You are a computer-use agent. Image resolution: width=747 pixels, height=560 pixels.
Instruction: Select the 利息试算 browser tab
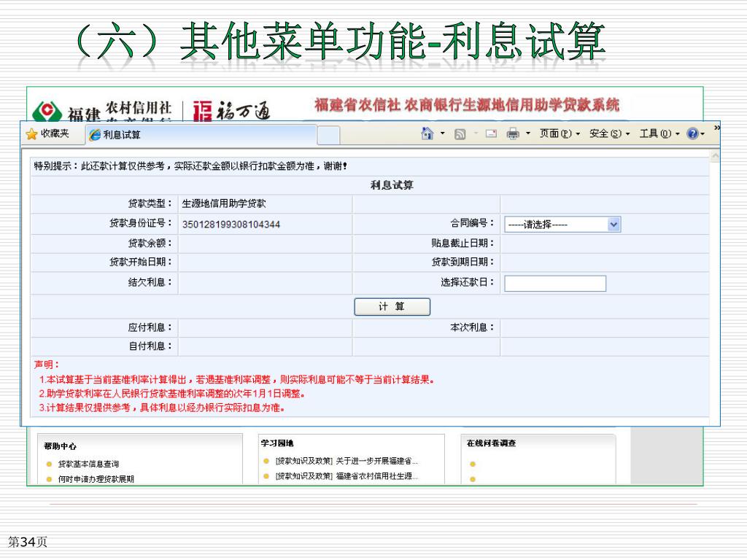click(201, 135)
